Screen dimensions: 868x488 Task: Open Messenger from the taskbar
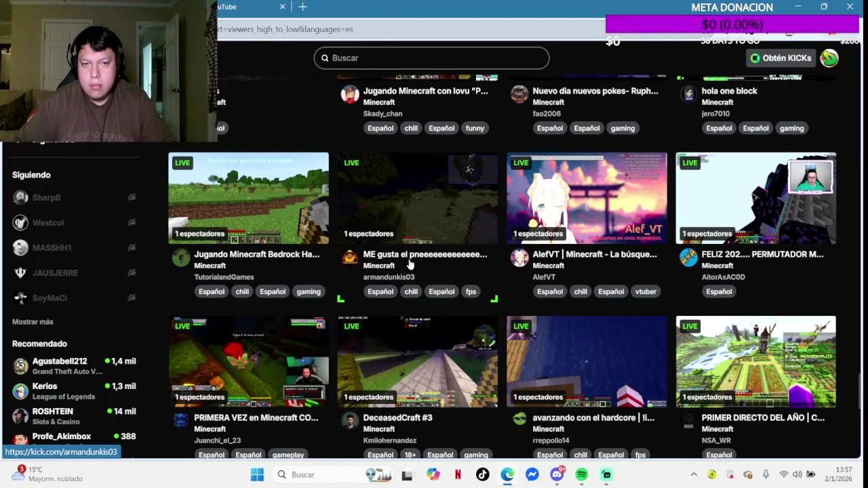[532, 474]
